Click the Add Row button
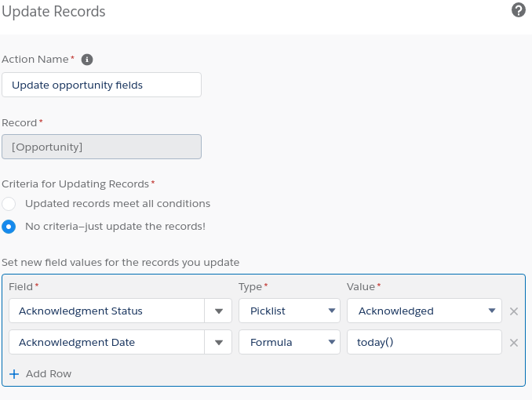The height and width of the screenshot is (400, 532). point(40,374)
